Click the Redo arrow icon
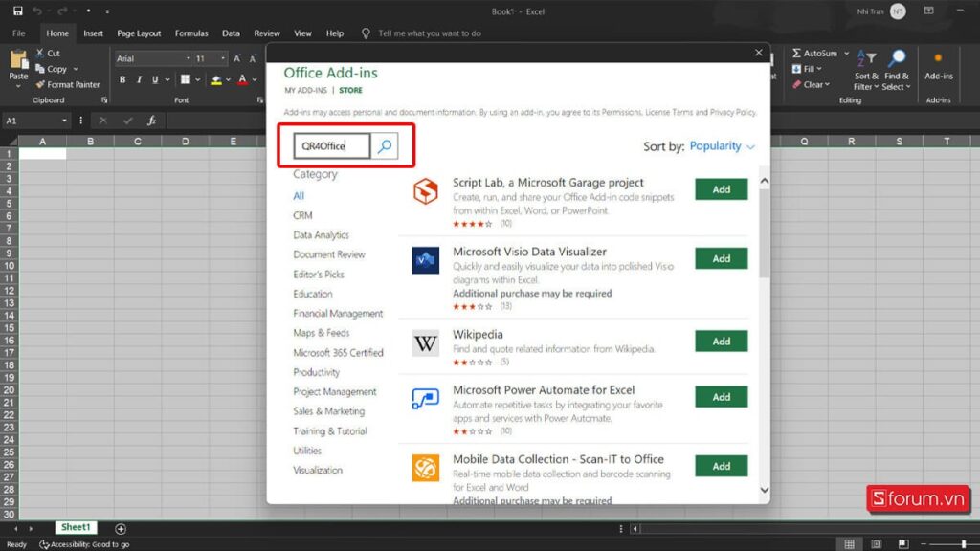Screen dimensions: 980x551 pyautogui.click(x=62, y=11)
